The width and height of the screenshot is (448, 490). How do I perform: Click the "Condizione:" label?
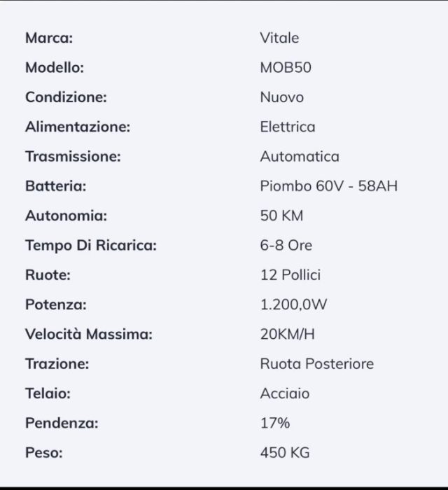[x=66, y=97]
